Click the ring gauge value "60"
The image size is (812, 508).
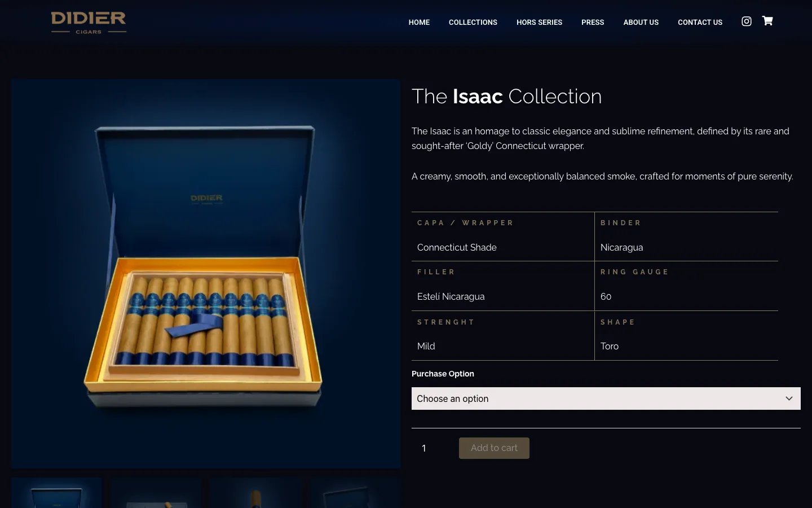click(x=606, y=296)
